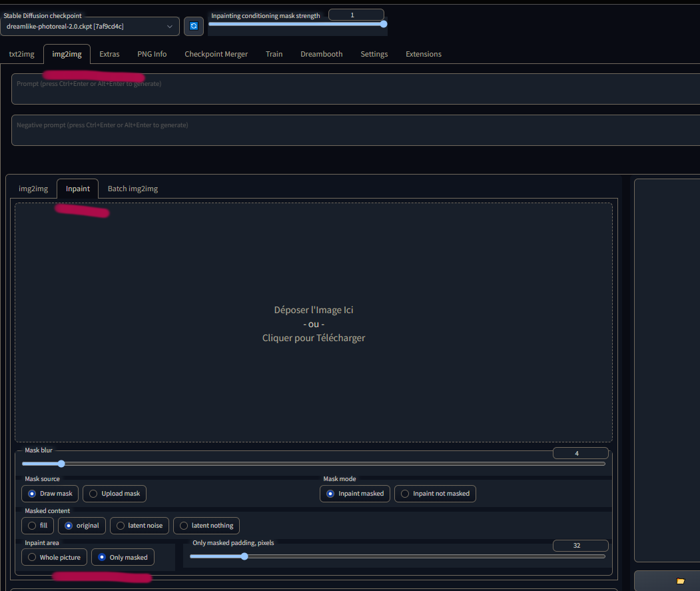This screenshot has width=700, height=591.
Task: Open the Stable Diffusion checkpoint dropdown
Action: coord(90,26)
